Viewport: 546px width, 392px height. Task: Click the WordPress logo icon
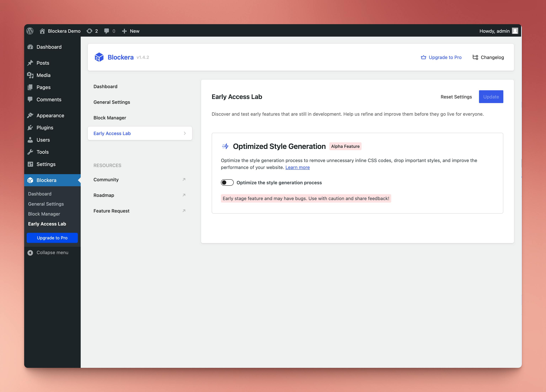click(x=30, y=31)
